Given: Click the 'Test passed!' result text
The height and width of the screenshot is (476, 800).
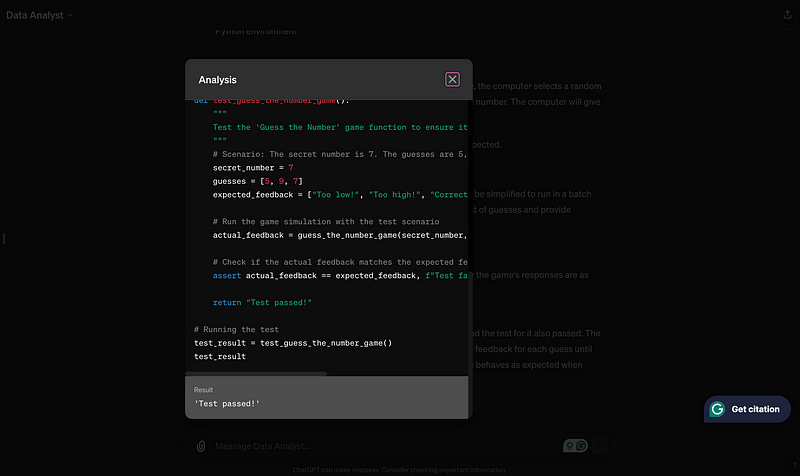Looking at the screenshot, I should [x=227, y=404].
